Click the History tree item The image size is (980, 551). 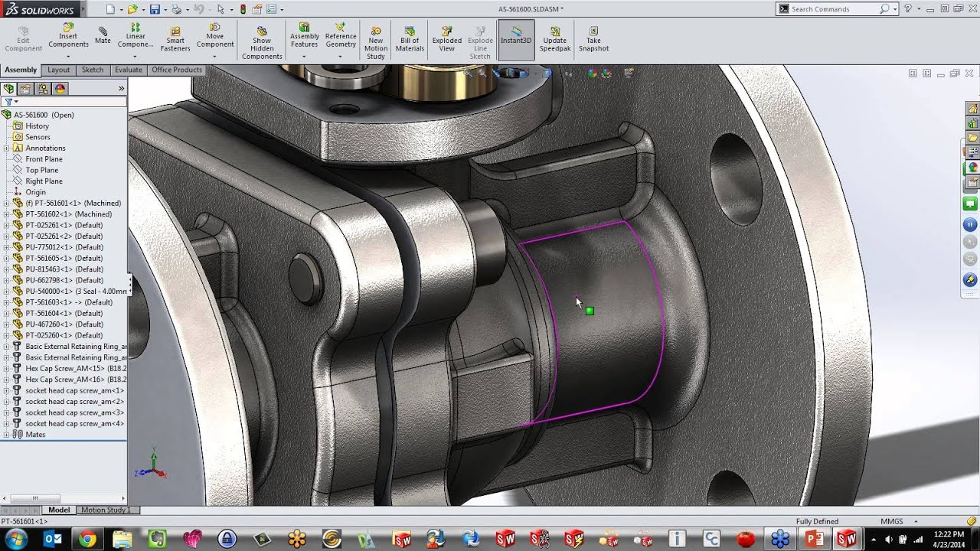click(37, 126)
